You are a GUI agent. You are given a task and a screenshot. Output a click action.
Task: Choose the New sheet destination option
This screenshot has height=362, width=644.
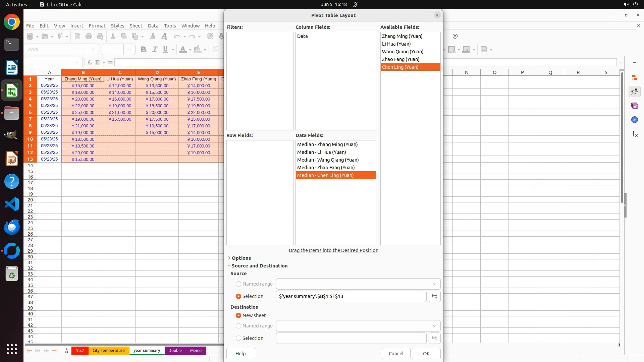pos(238,315)
